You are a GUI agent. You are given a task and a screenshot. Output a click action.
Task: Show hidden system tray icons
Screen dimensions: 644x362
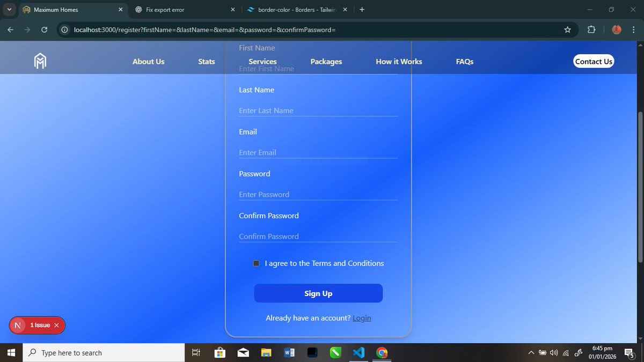531,353
